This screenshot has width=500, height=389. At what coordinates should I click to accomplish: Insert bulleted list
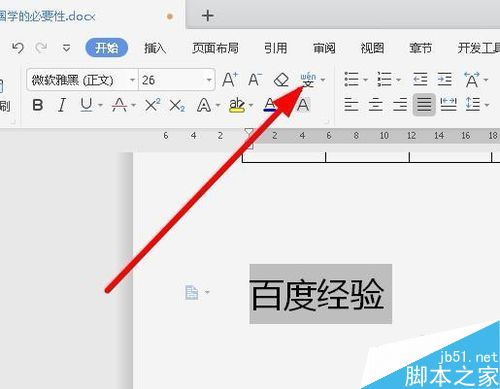352,79
